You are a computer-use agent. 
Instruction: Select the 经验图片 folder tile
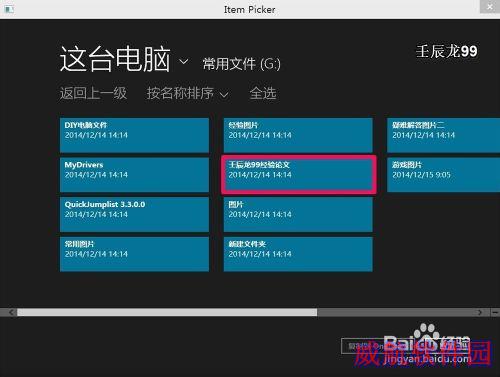298,135
